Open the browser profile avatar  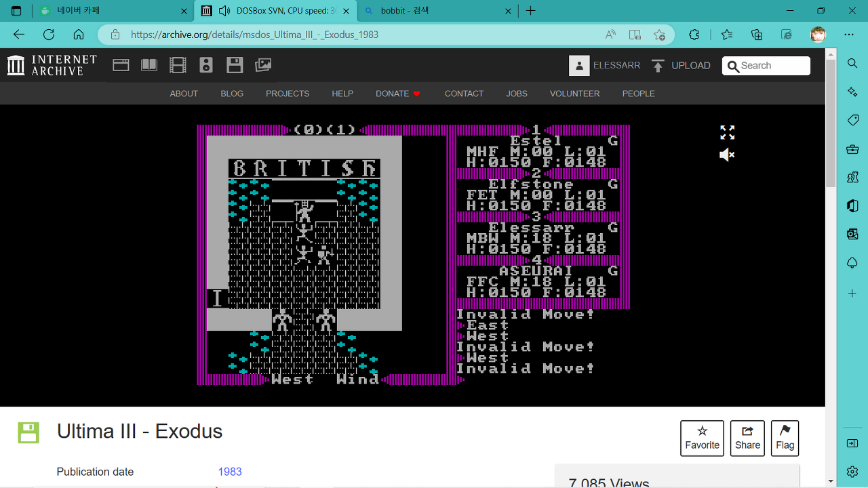(x=818, y=35)
